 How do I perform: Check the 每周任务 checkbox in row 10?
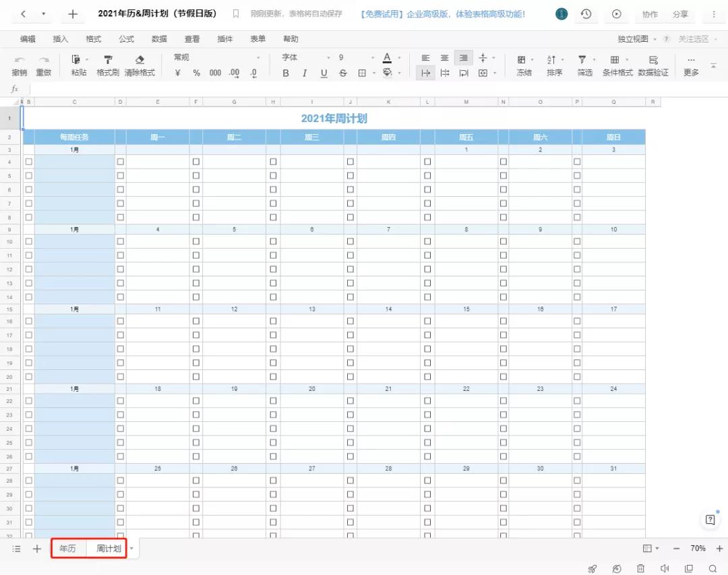(28, 241)
